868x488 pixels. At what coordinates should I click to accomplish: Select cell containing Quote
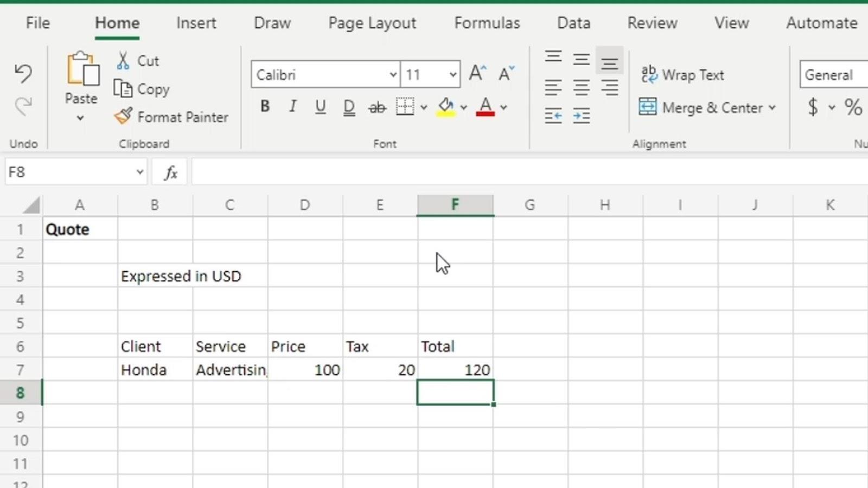coord(80,229)
